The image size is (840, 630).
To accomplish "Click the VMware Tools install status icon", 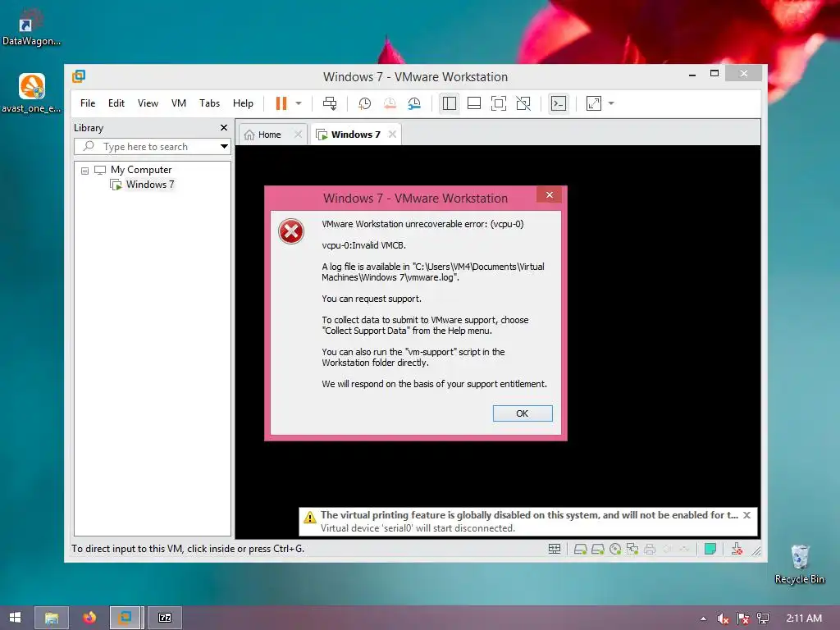I will 737,549.
